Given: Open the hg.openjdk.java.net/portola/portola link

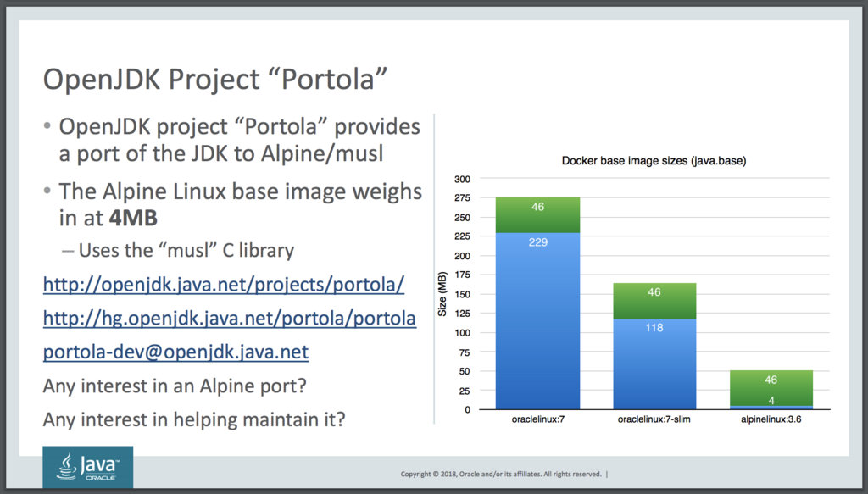Looking at the screenshot, I should (x=229, y=318).
